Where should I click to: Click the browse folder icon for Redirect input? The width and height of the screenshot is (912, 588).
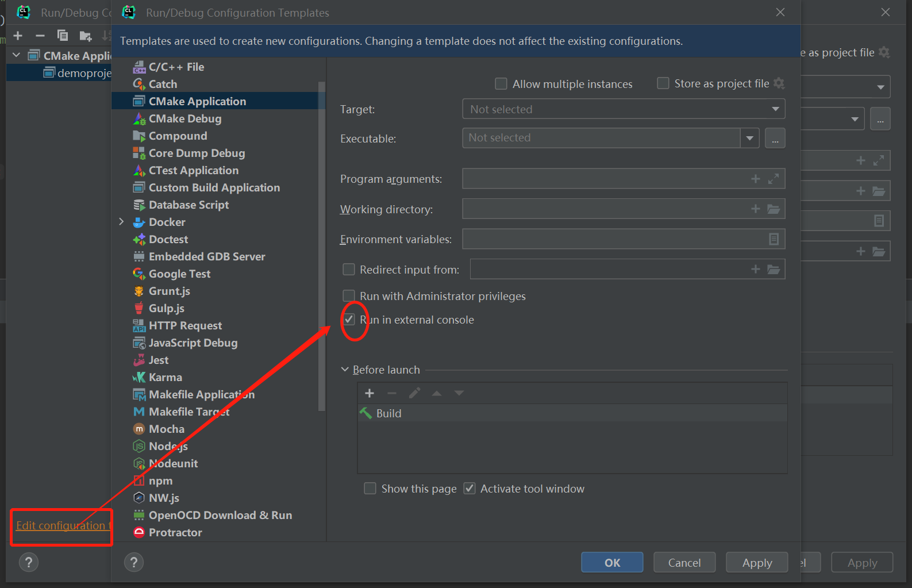[774, 269]
